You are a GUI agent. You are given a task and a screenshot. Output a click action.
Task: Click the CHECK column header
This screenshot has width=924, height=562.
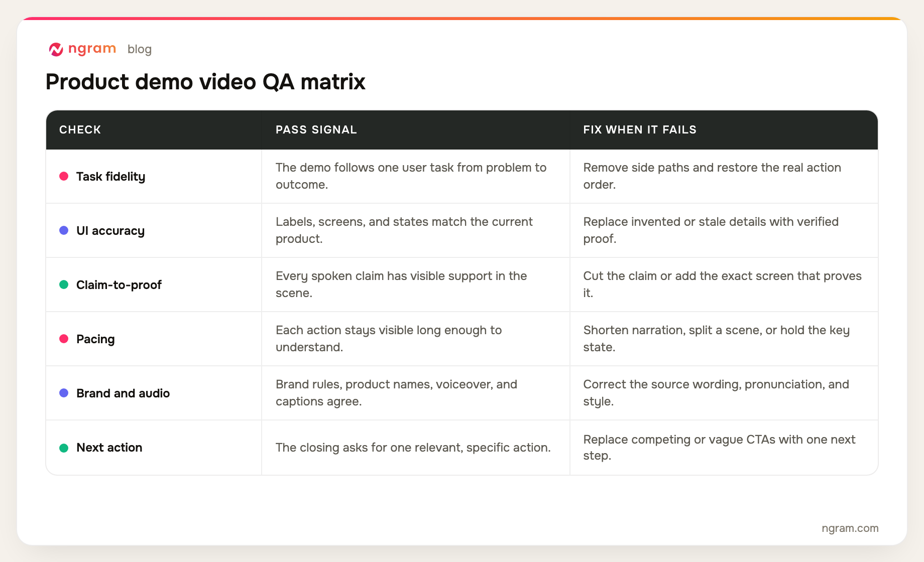80,129
